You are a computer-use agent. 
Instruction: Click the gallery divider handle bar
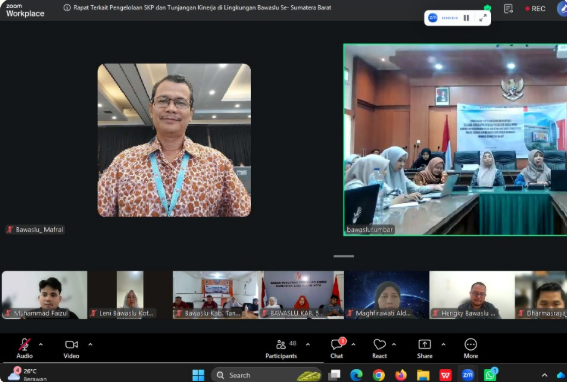pyautogui.click(x=344, y=256)
